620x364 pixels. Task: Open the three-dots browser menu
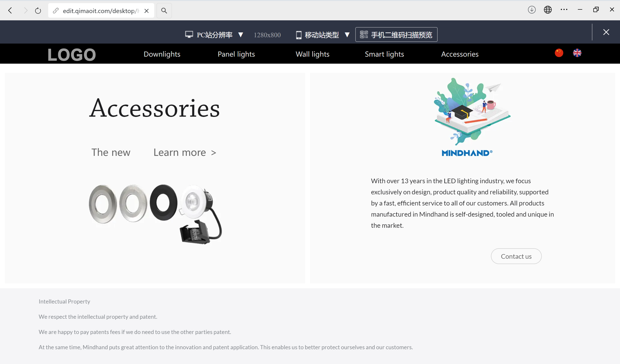tap(564, 10)
